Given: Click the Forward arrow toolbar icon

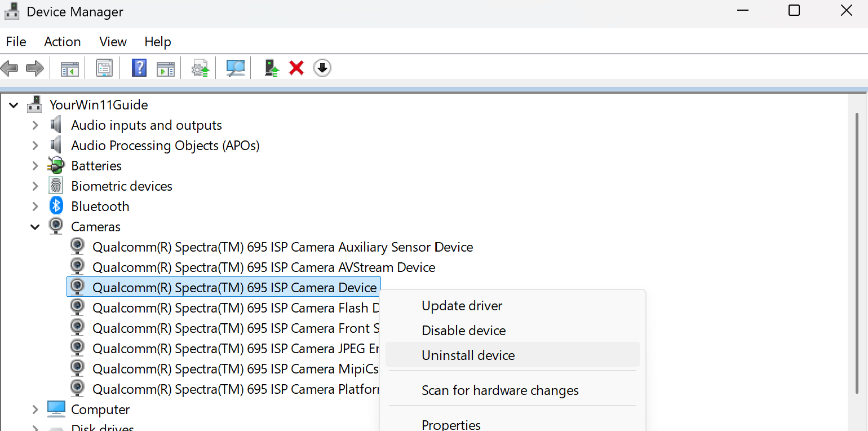Looking at the screenshot, I should 35,68.
